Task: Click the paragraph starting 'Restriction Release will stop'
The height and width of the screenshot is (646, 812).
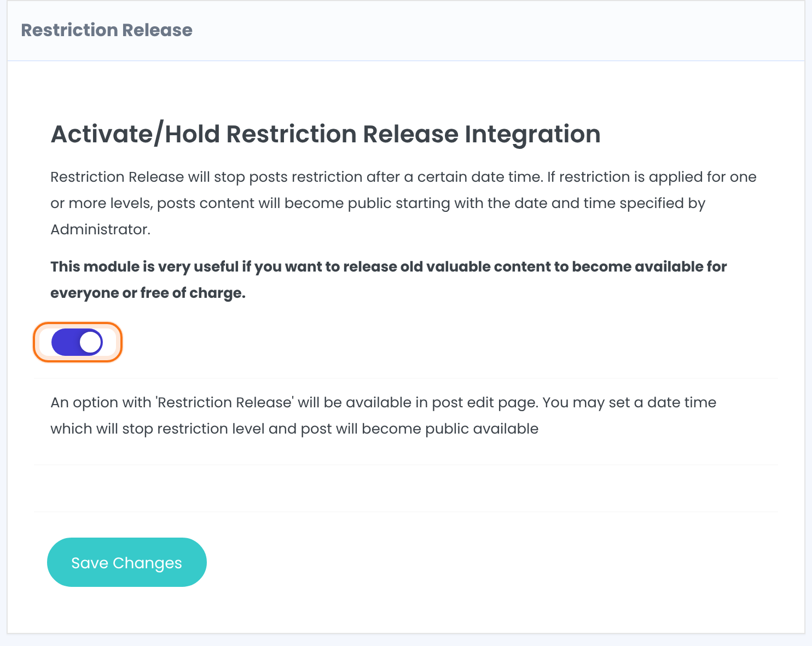Action: [403, 203]
